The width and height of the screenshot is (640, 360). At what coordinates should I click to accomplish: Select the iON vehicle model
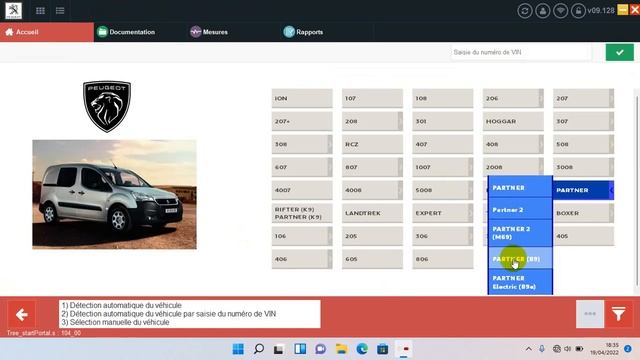[302, 98]
